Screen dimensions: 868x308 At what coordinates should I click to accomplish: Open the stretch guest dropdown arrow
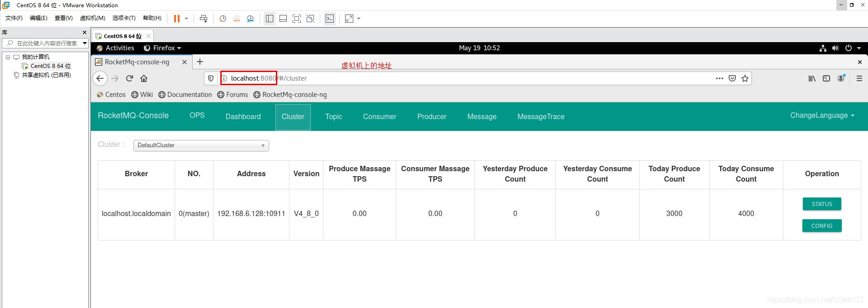(x=359, y=19)
